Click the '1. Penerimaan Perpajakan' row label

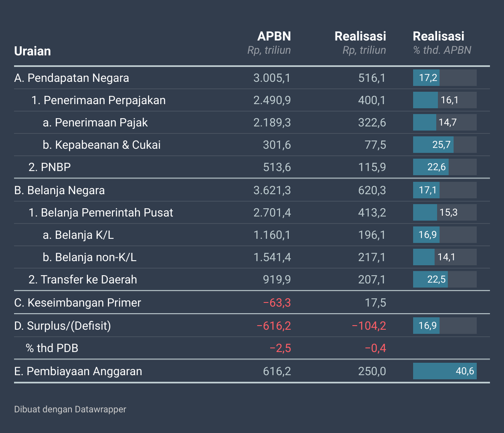(x=98, y=100)
